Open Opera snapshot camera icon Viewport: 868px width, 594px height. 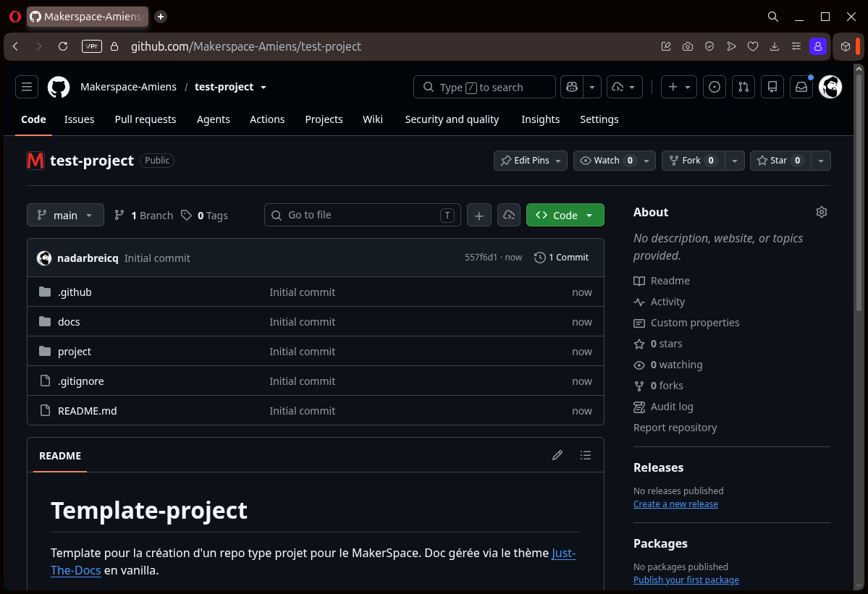coord(688,46)
